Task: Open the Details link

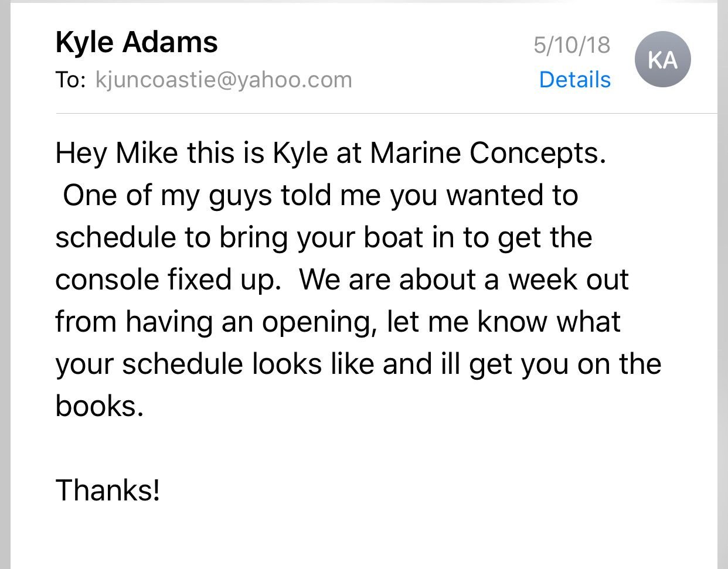Action: coord(574,80)
